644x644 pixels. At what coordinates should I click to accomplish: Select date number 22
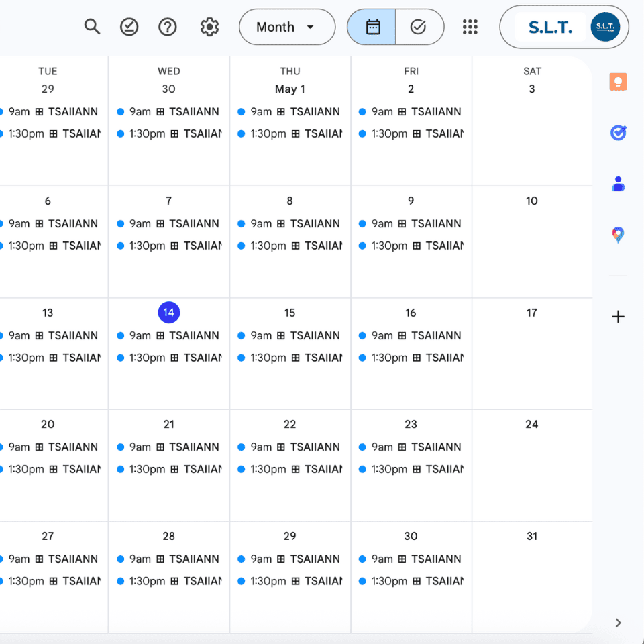click(x=290, y=424)
